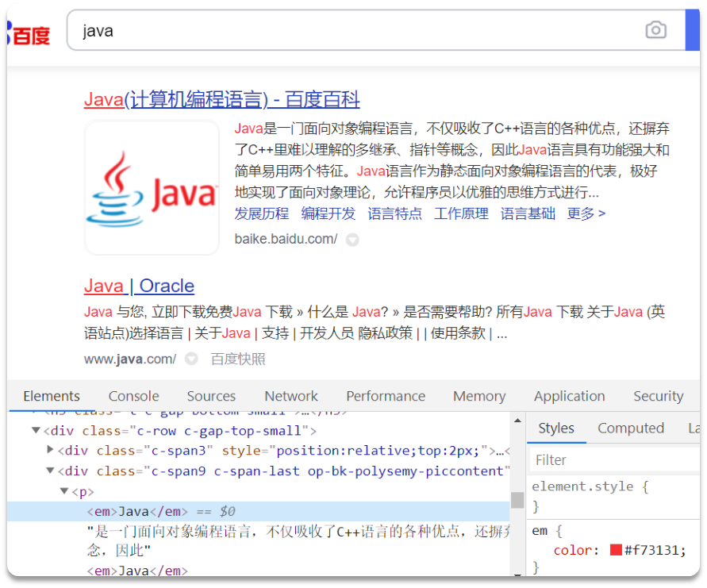Open the 发展历程 sublink
This screenshot has height=588, width=707.
(262, 213)
